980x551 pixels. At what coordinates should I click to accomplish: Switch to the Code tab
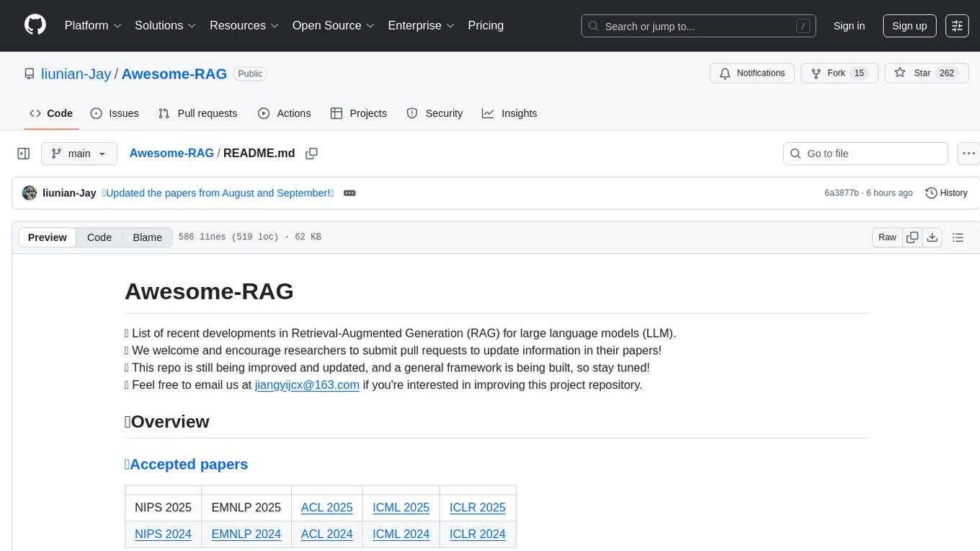51,113
